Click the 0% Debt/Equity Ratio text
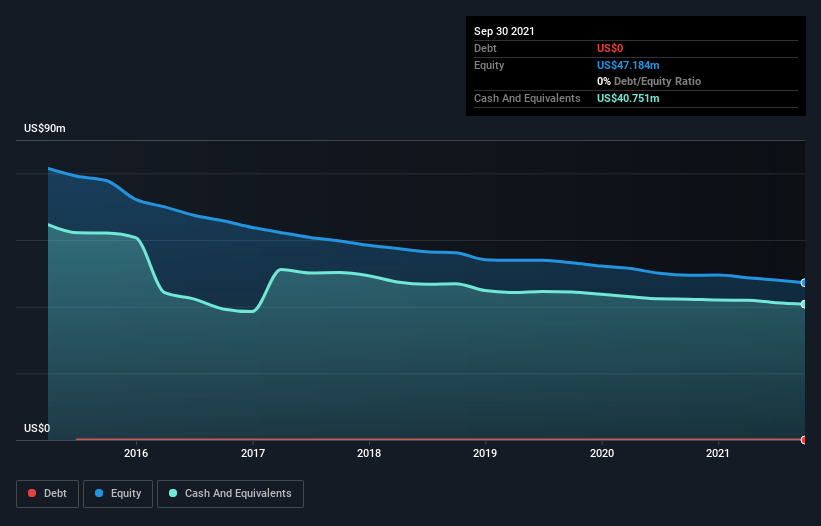Viewport: 821px width, 526px height. click(649, 82)
